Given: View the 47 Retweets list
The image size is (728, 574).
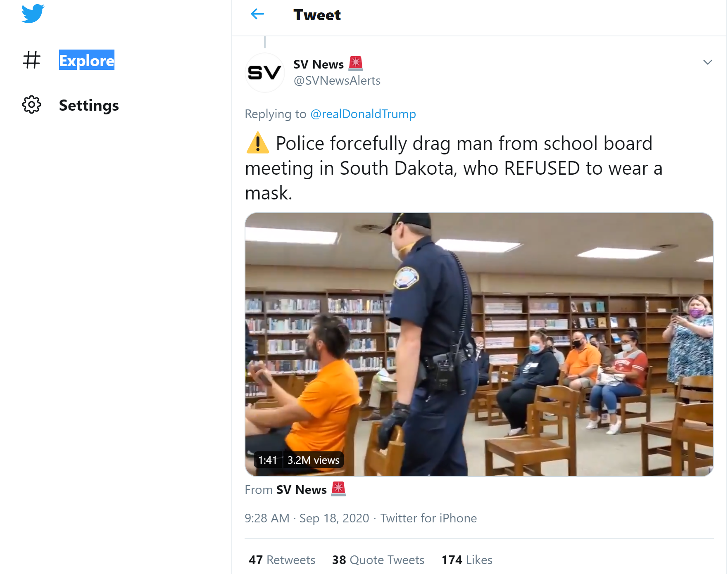Looking at the screenshot, I should (x=282, y=560).
